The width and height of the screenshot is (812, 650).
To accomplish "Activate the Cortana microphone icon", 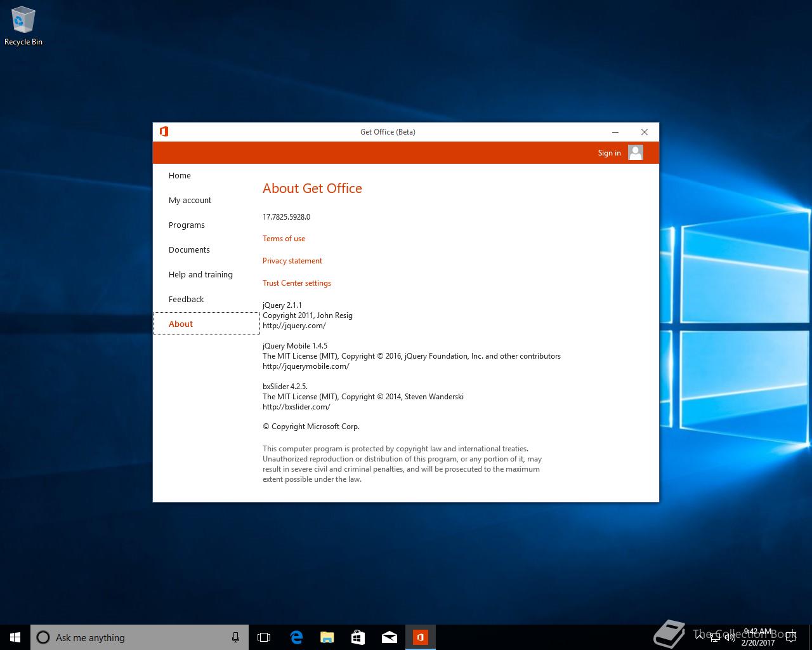I will click(x=235, y=637).
